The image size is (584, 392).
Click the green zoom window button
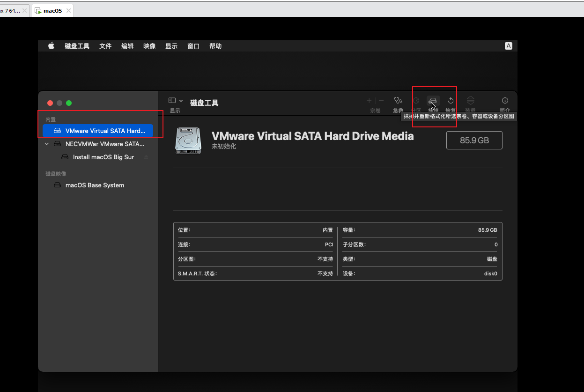click(69, 103)
